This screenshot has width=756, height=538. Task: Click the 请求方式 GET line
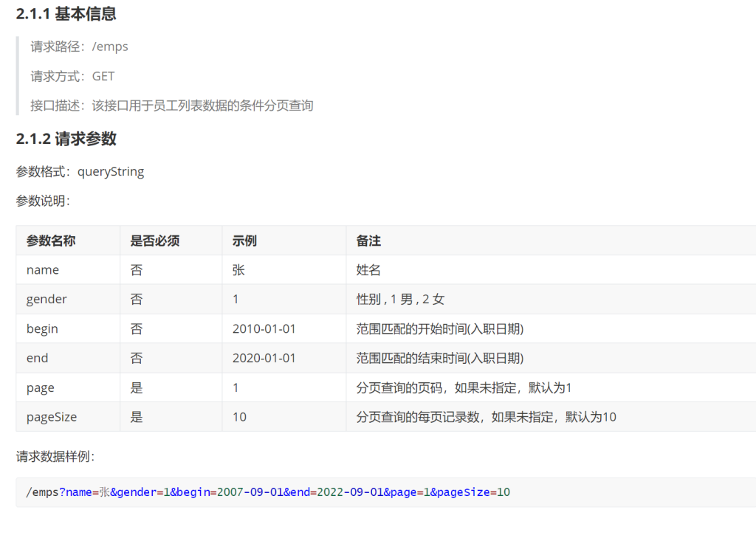72,76
